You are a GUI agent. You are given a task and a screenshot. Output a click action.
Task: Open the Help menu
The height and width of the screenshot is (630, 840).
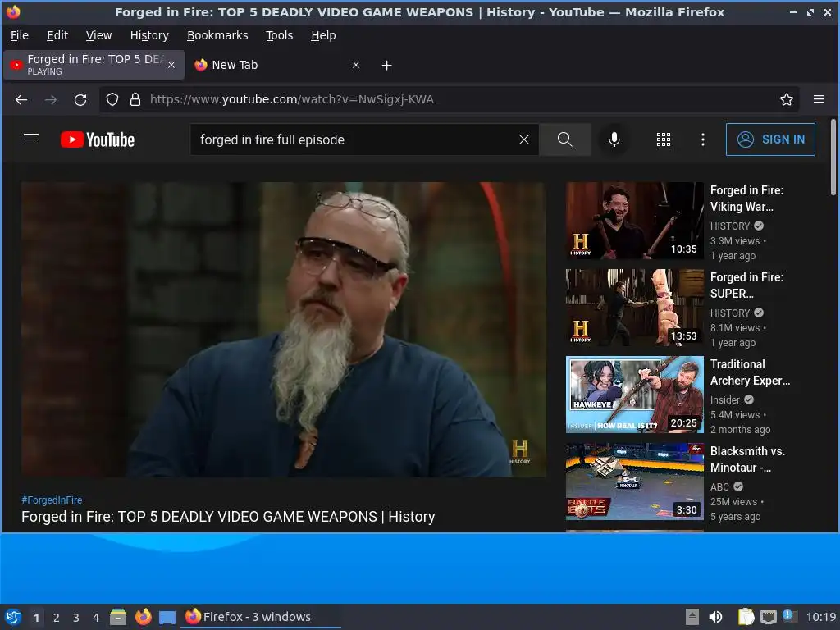point(323,35)
